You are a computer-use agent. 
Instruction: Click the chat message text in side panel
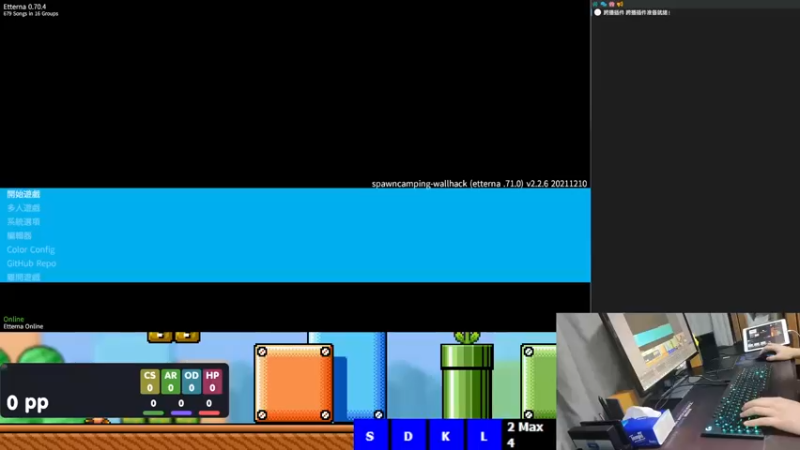[637, 12]
